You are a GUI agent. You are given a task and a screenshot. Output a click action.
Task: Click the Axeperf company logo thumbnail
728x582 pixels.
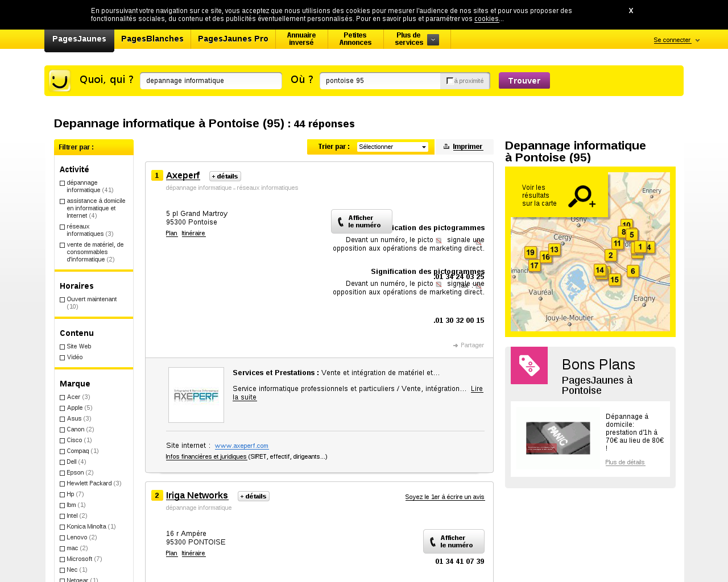(196, 395)
